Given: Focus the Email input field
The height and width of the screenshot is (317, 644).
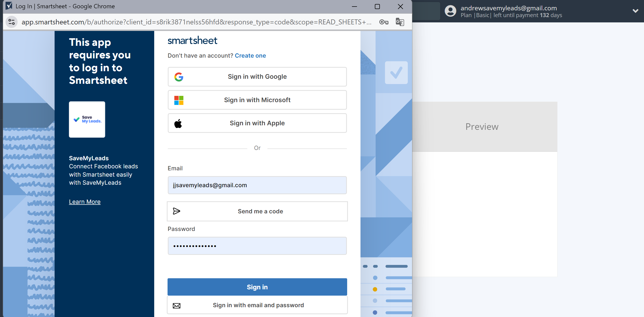Looking at the screenshot, I should (257, 185).
